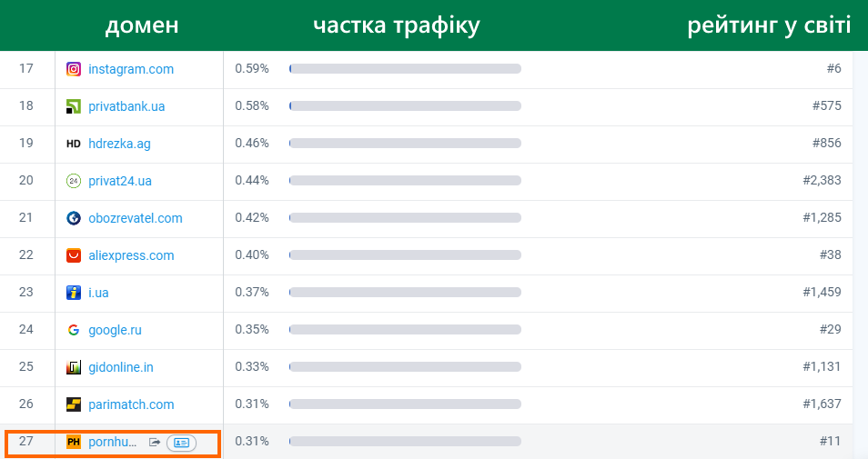Click the Google G favicon
Screen dimensions: 868x459
click(74, 330)
